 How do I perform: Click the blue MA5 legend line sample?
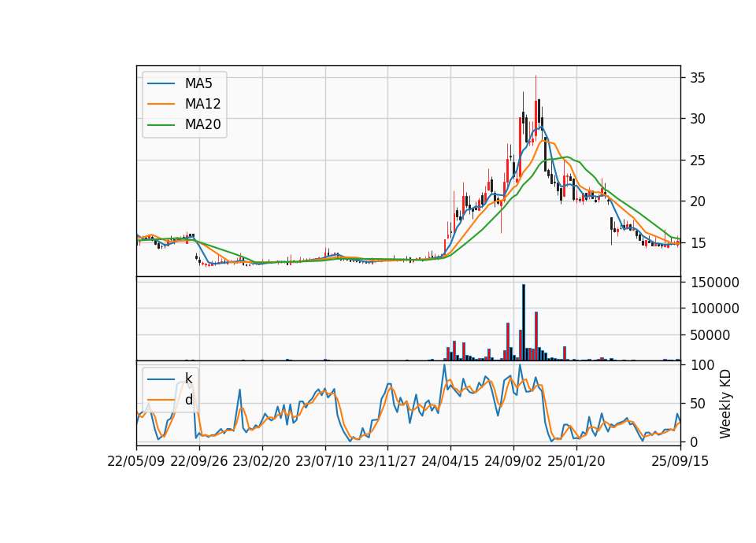tap(161, 83)
